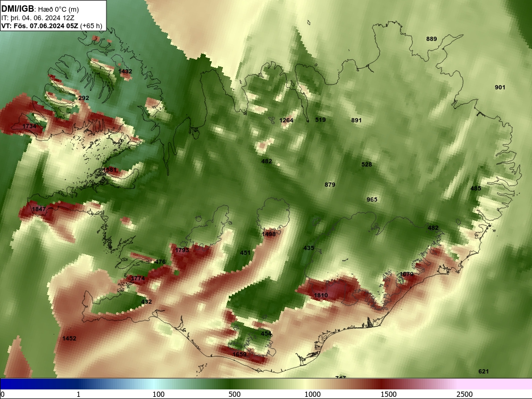
Task: Click the 1452 value on the map
Action: [x=69, y=338]
